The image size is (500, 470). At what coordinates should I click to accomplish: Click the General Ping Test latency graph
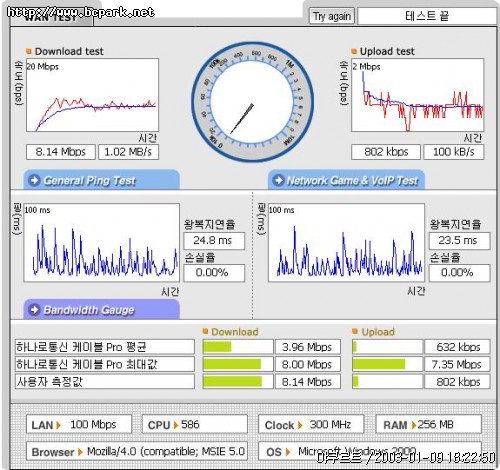(102, 243)
